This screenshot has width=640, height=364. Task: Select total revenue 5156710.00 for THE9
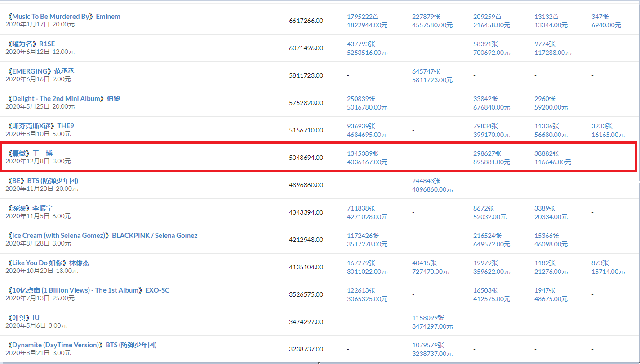pos(306,131)
